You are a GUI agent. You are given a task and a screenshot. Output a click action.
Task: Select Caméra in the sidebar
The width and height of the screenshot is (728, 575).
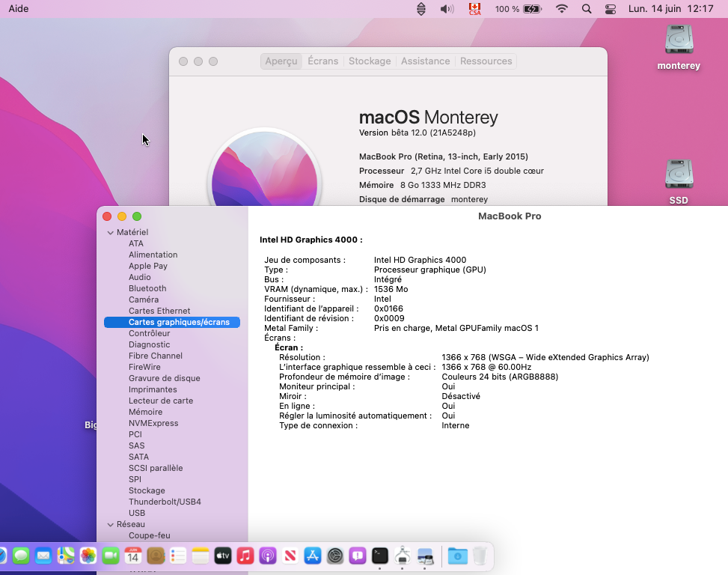(144, 299)
